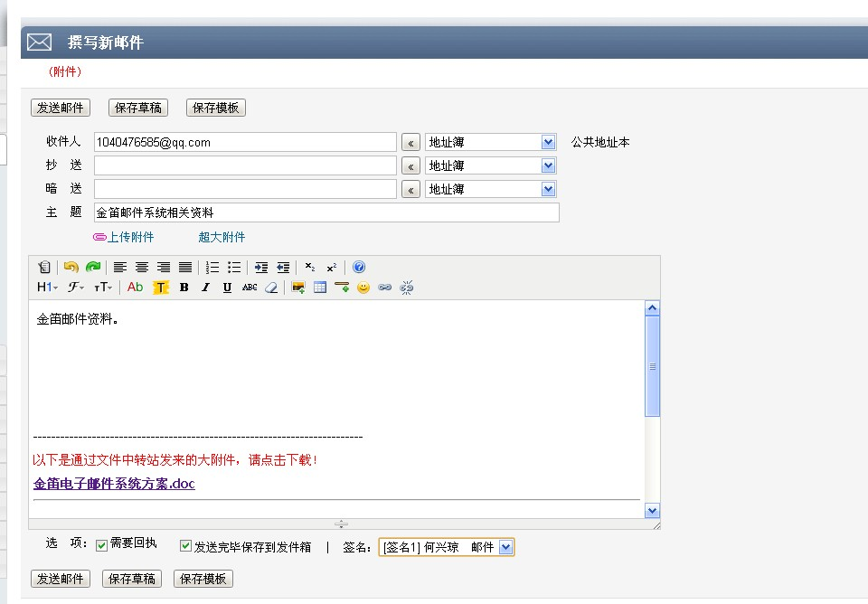Increase the indent

[260, 268]
